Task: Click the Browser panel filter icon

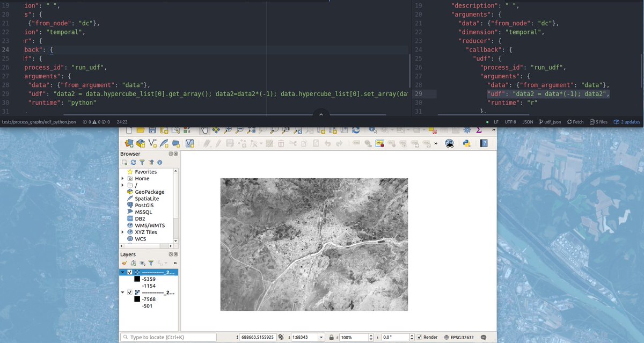Action: coord(142,162)
